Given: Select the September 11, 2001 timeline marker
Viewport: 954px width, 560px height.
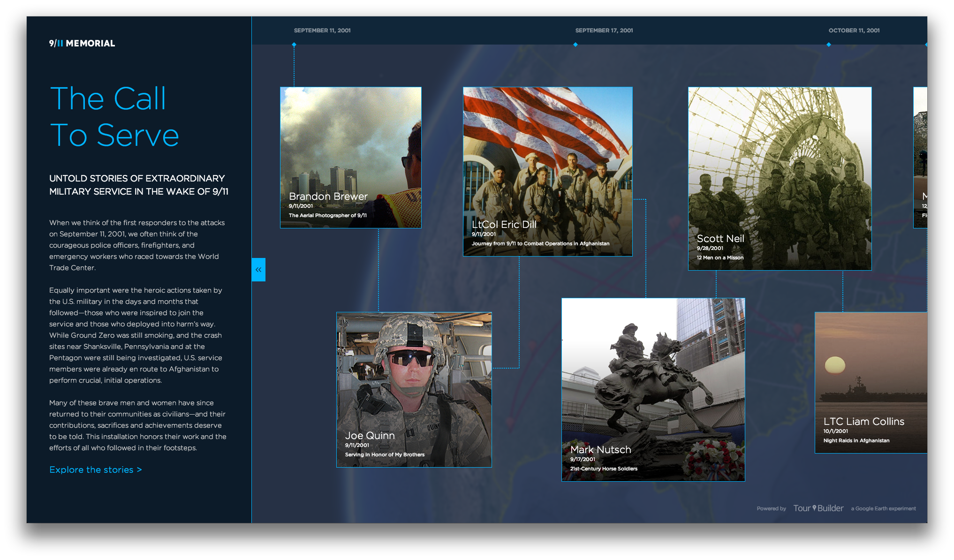Looking at the screenshot, I should (x=294, y=45).
